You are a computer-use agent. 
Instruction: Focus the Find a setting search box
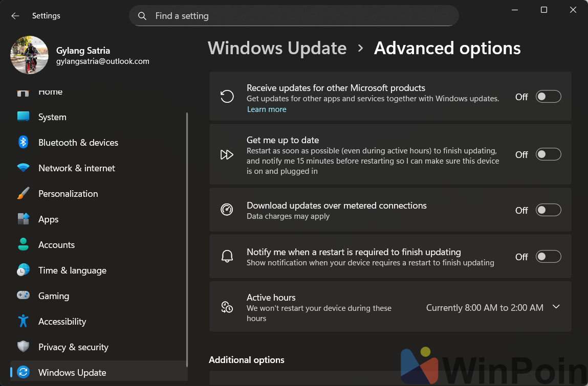tap(294, 16)
